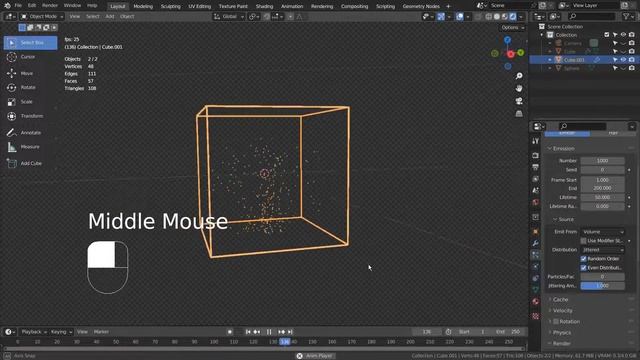Open the Tool properties tab icon
This screenshot has width=640, height=360.
click(536, 141)
